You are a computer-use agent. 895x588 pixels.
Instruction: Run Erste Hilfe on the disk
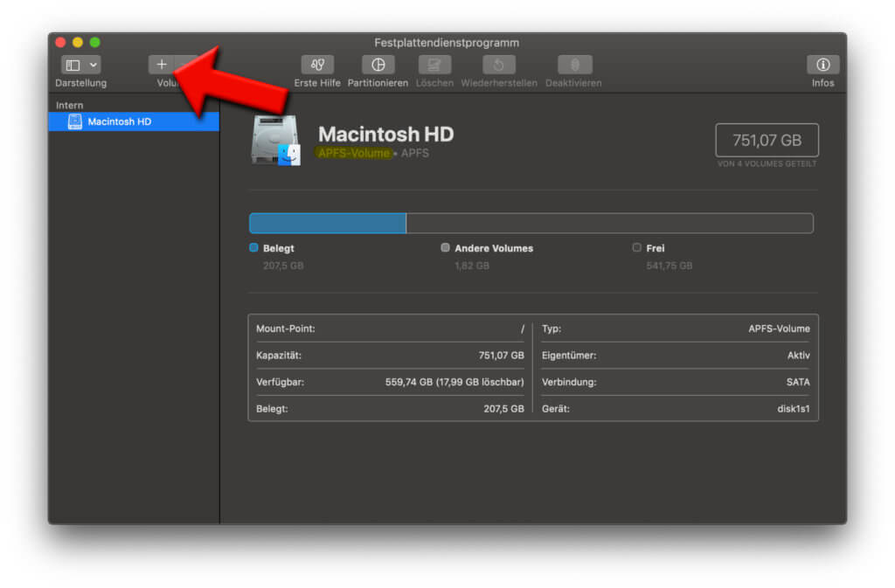coord(316,66)
